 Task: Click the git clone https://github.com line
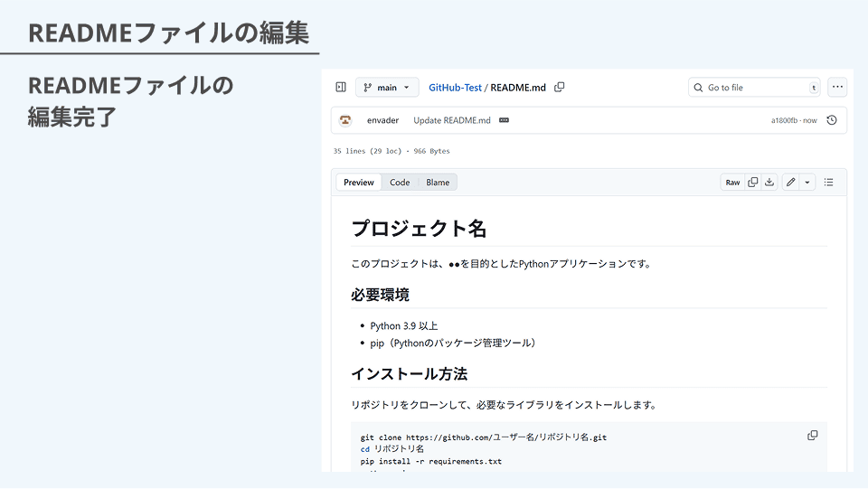(x=484, y=437)
